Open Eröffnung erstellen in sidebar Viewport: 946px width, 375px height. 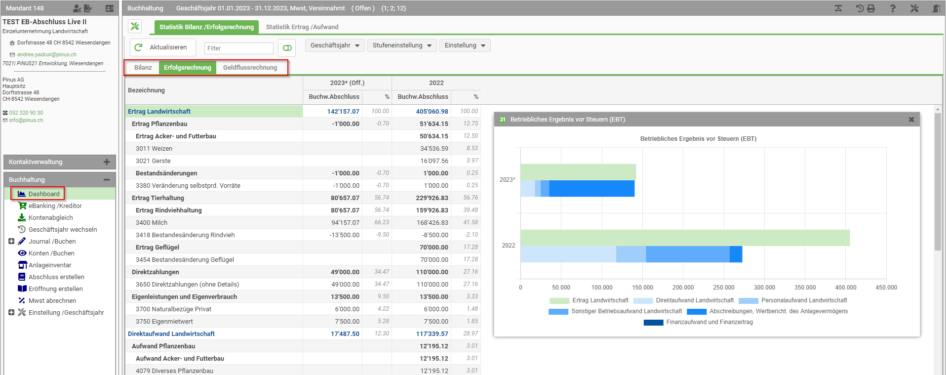(x=56, y=288)
